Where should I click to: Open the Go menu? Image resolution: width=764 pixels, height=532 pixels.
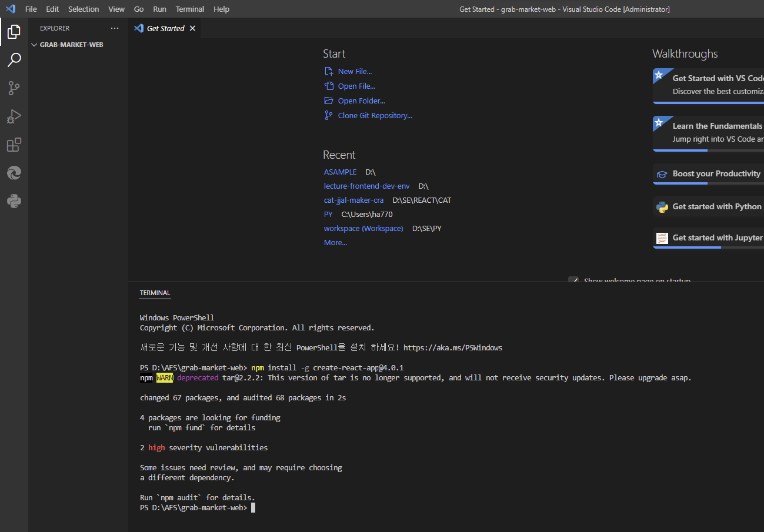(139, 9)
